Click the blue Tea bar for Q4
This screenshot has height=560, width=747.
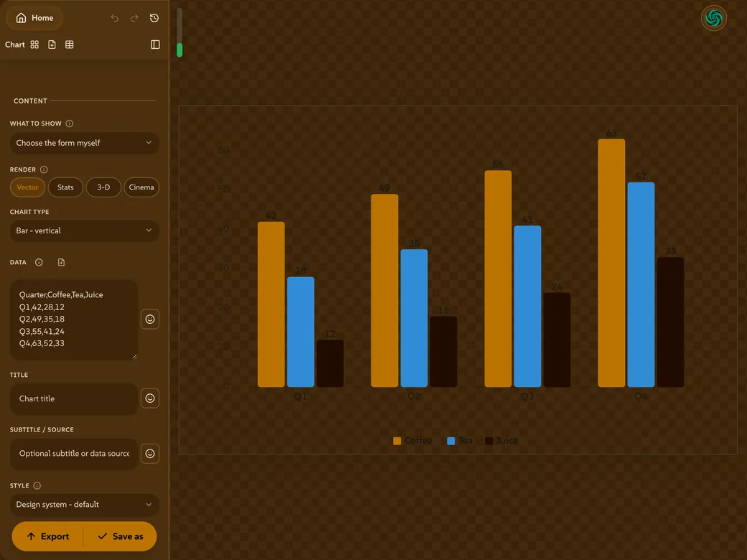tap(641, 285)
